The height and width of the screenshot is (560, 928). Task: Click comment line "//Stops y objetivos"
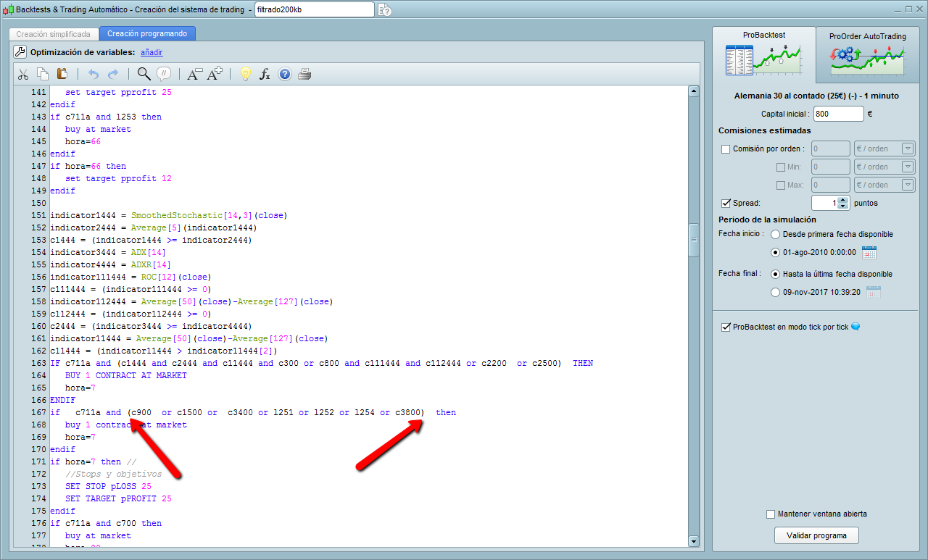113,474
